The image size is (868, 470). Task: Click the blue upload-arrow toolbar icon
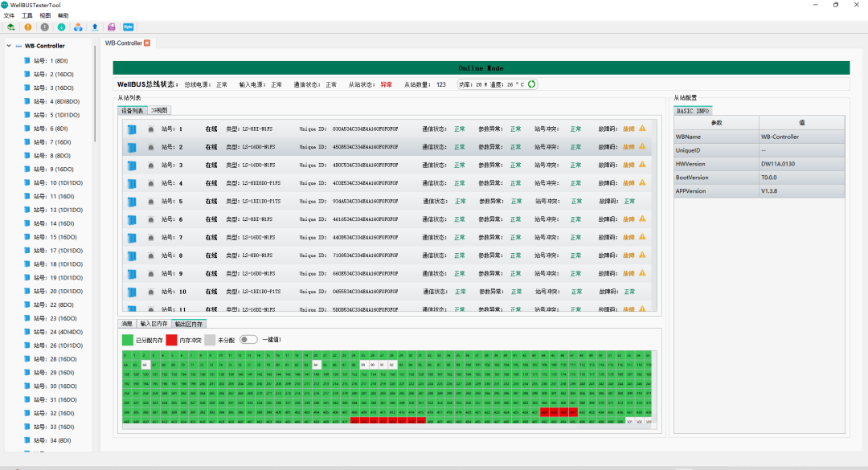pos(95,27)
